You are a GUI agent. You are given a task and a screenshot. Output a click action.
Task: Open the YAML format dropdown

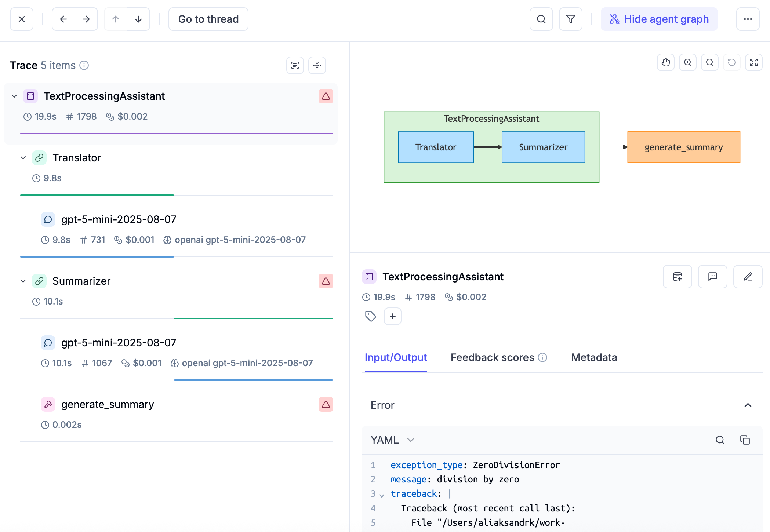[393, 440]
